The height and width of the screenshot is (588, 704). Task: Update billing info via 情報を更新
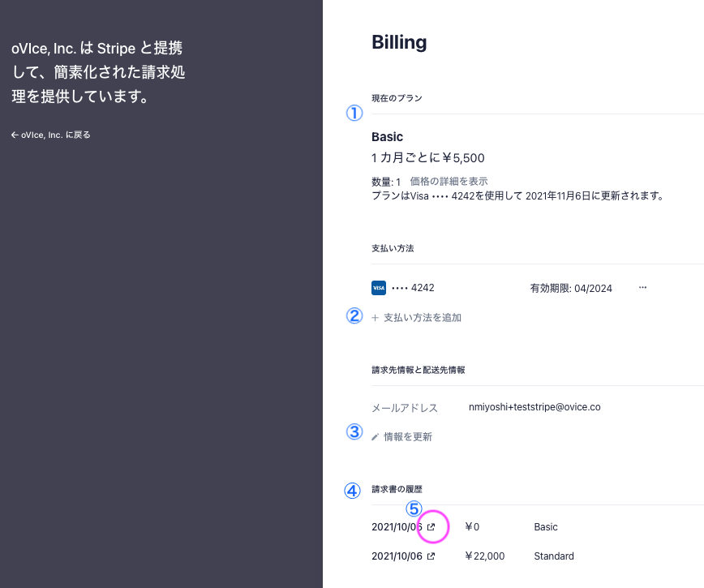pos(401,436)
